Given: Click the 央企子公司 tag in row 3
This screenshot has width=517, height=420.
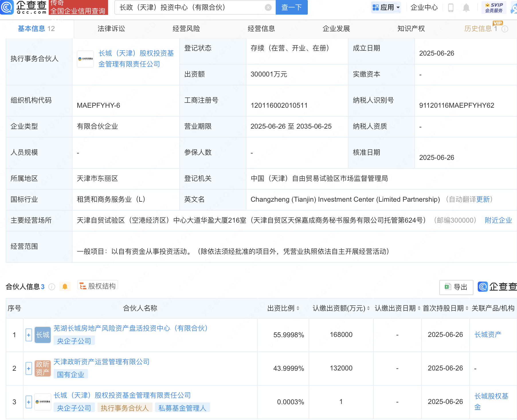Looking at the screenshot, I should point(74,408).
